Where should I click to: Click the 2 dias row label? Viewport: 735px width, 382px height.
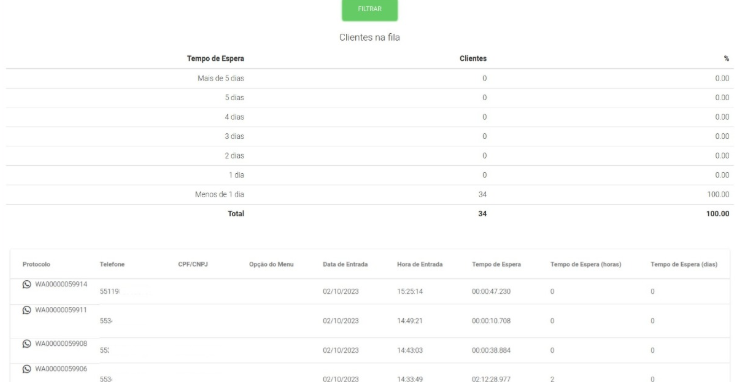pos(234,156)
